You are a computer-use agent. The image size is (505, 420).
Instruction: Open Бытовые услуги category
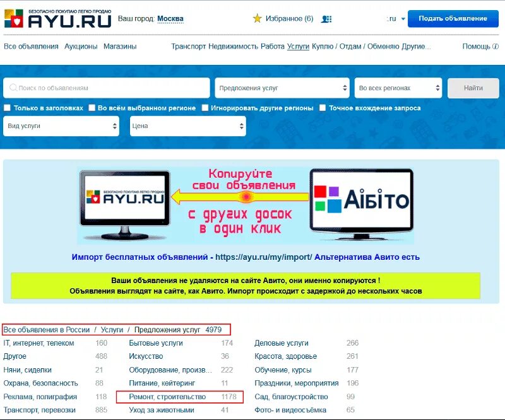point(156,343)
